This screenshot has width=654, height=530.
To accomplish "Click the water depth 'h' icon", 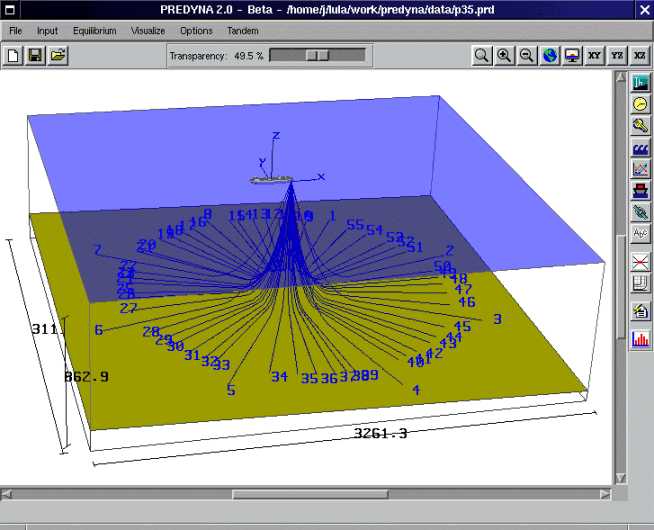I will click(640, 82).
